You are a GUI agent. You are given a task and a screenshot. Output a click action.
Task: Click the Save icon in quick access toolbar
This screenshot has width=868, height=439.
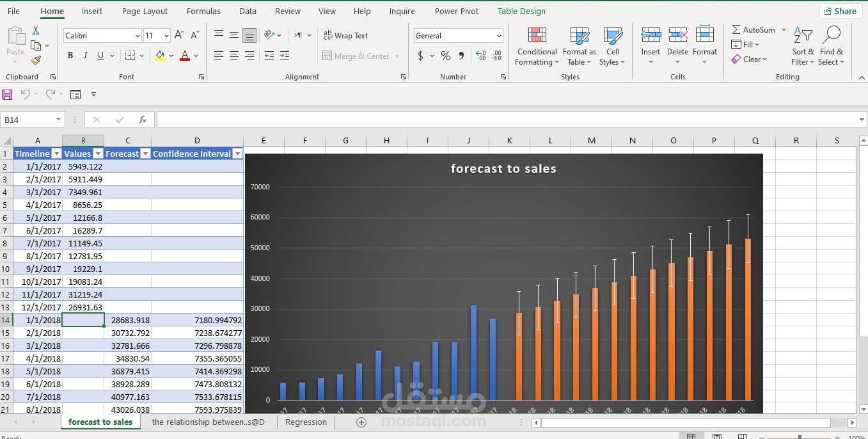coord(7,94)
